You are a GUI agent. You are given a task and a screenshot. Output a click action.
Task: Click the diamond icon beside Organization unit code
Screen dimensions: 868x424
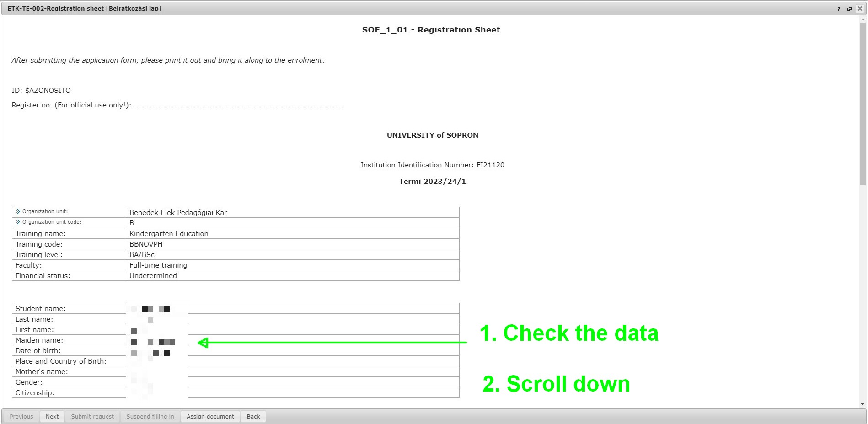tap(18, 222)
